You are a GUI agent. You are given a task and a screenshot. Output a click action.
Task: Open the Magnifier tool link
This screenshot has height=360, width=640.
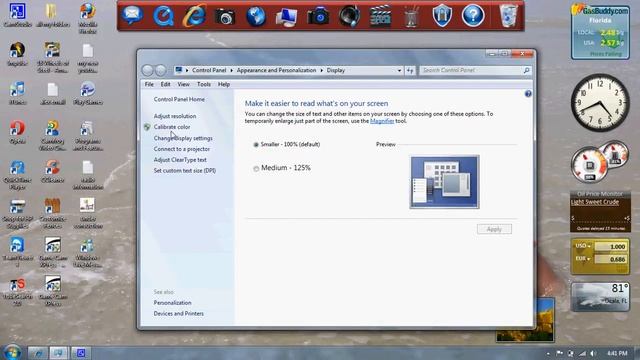coord(382,121)
